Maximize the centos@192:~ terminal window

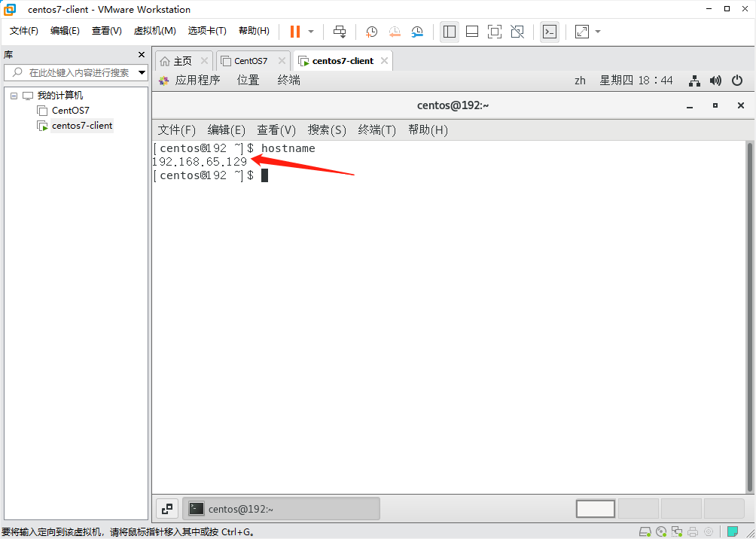click(715, 105)
